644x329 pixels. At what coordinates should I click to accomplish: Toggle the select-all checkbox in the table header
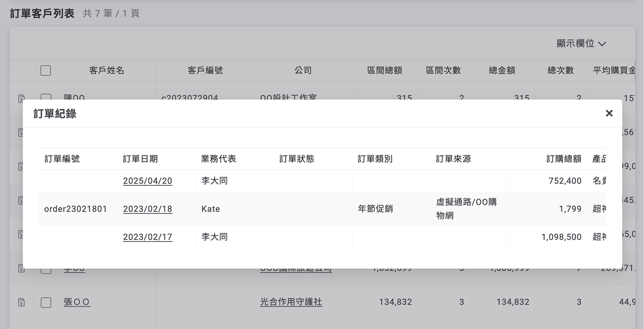click(46, 70)
